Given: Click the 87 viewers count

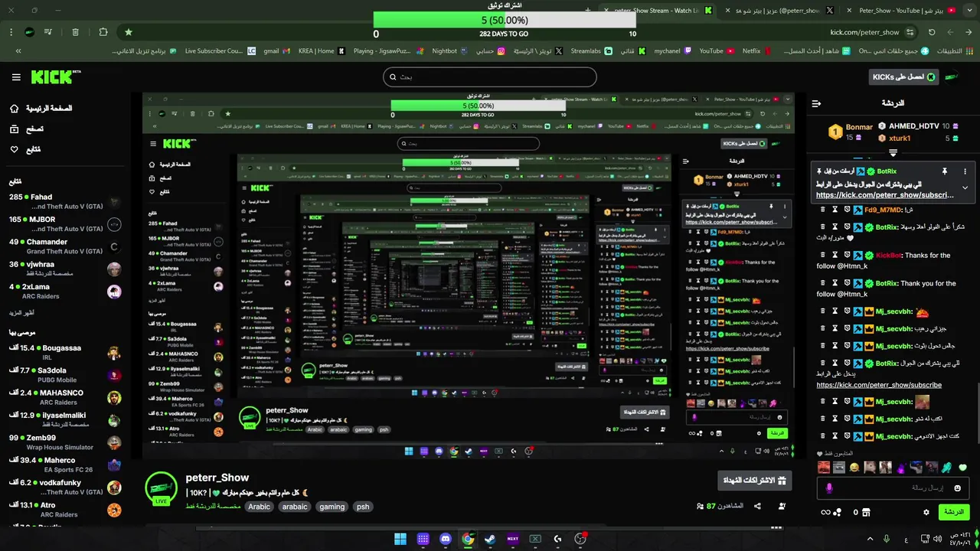Looking at the screenshot, I should [x=720, y=507].
